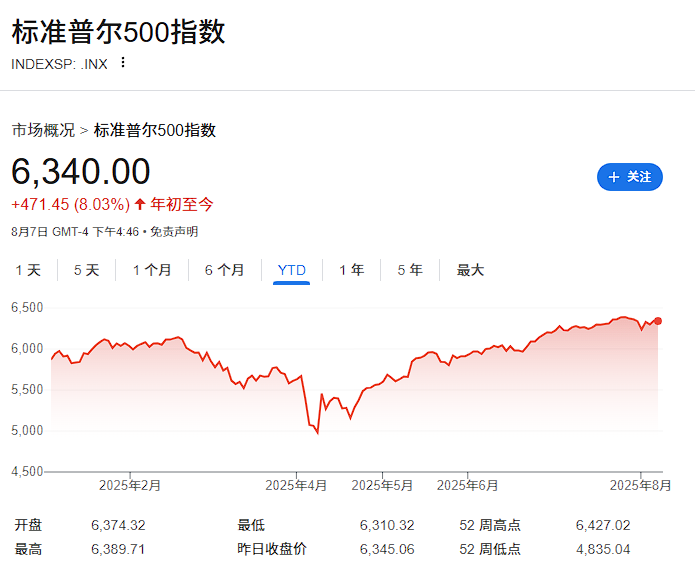Open the three-dot menu beside INDEXSP: .INX
This screenshot has width=695, height=570.
(123, 62)
